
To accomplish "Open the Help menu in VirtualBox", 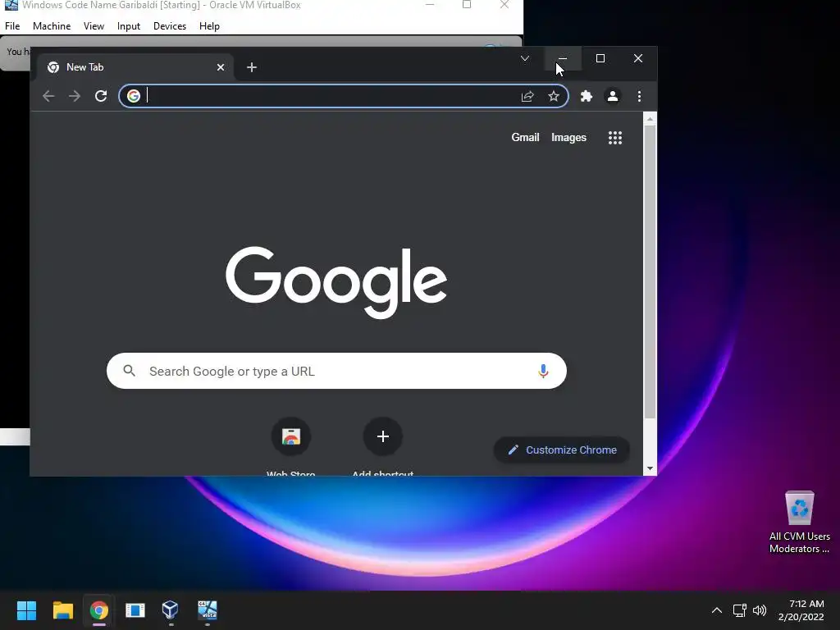I will [209, 26].
